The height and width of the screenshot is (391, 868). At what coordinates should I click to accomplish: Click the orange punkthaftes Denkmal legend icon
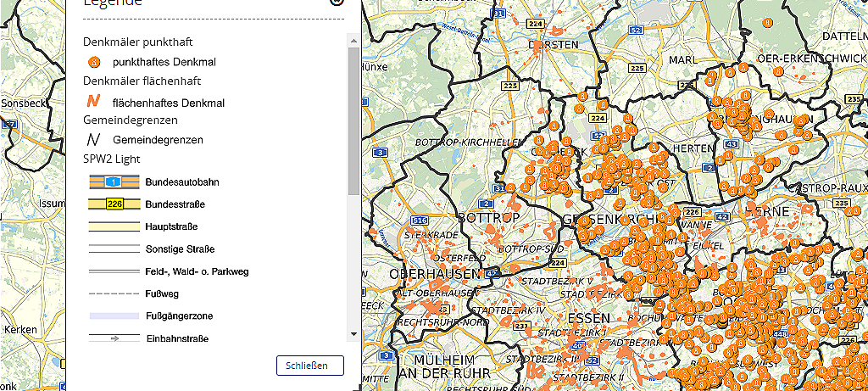[x=95, y=62]
